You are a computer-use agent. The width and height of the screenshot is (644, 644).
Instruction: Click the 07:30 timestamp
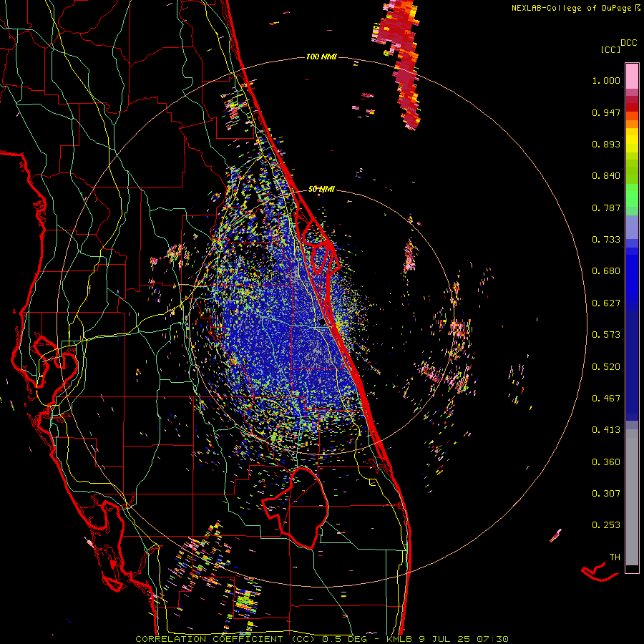tap(493, 639)
